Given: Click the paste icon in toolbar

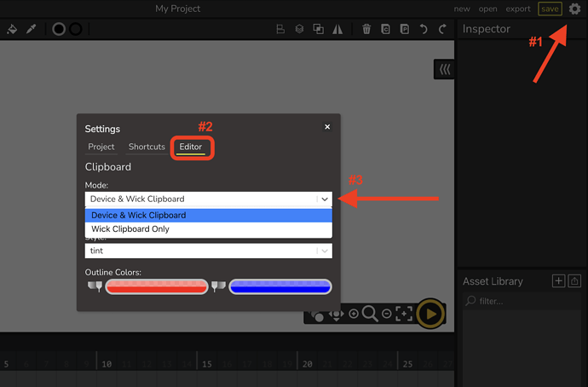Looking at the screenshot, I should coord(404,29).
